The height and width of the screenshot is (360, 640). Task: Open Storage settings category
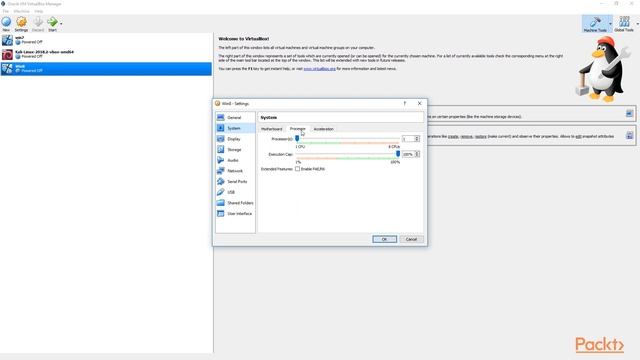coord(236,149)
